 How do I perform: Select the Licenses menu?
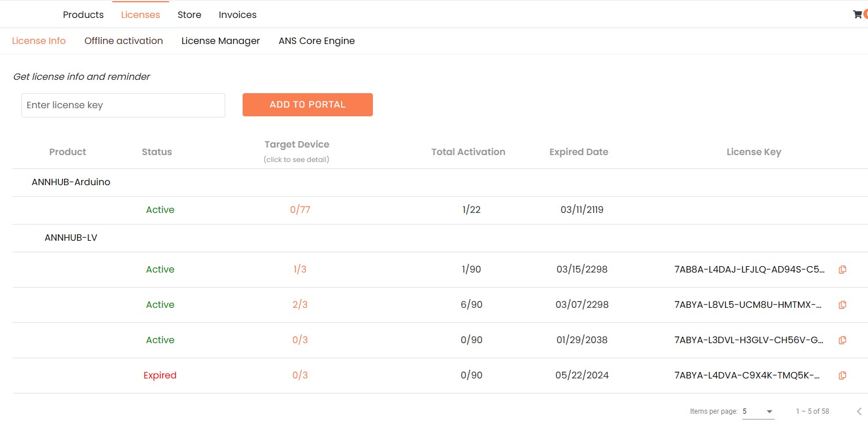141,14
